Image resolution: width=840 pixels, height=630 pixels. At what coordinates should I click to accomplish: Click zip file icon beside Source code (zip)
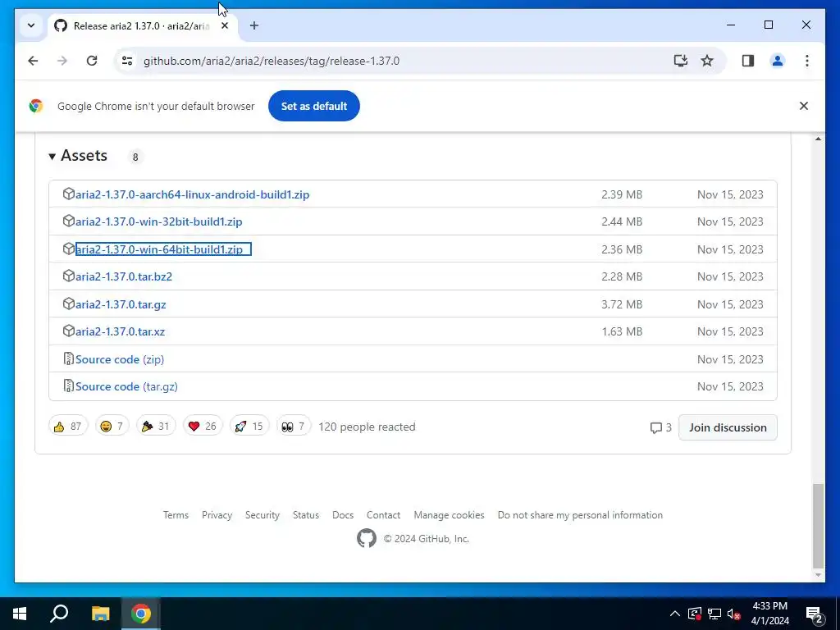point(69,359)
